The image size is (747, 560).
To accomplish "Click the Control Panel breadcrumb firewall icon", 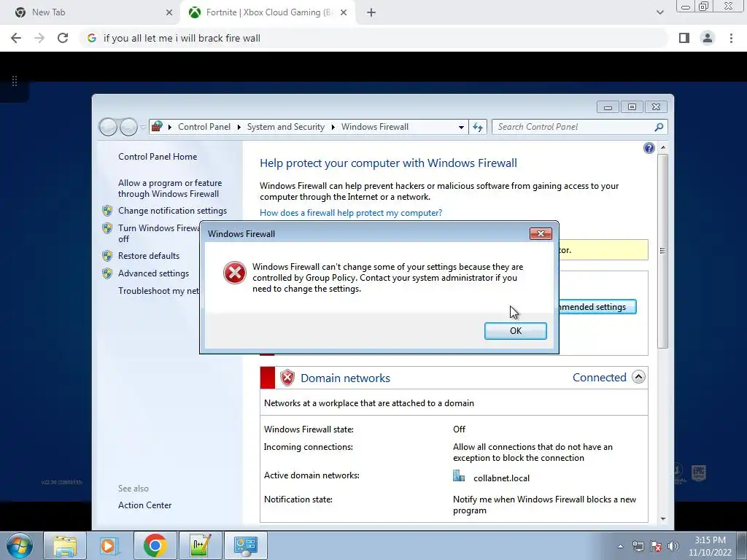I will [157, 127].
